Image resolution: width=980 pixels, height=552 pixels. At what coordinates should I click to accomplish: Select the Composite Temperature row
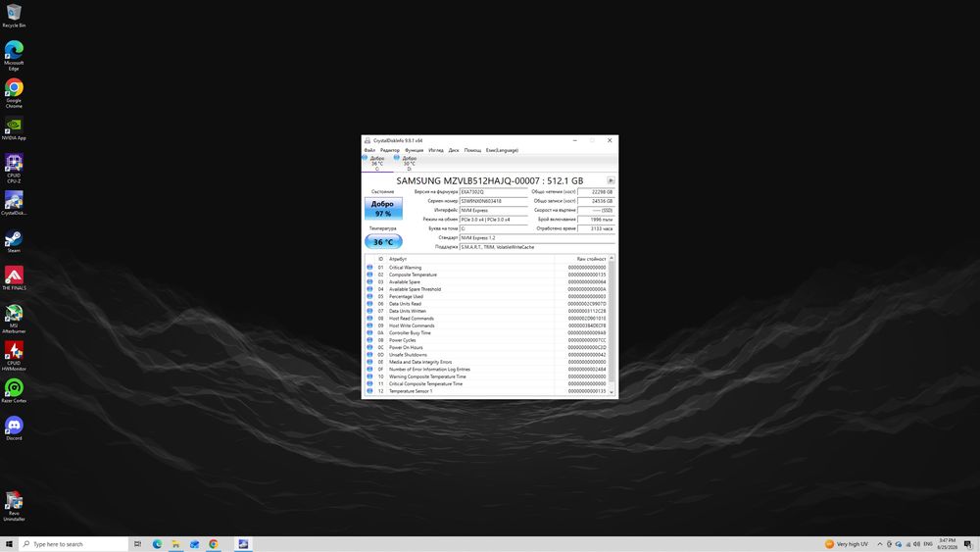486,275
